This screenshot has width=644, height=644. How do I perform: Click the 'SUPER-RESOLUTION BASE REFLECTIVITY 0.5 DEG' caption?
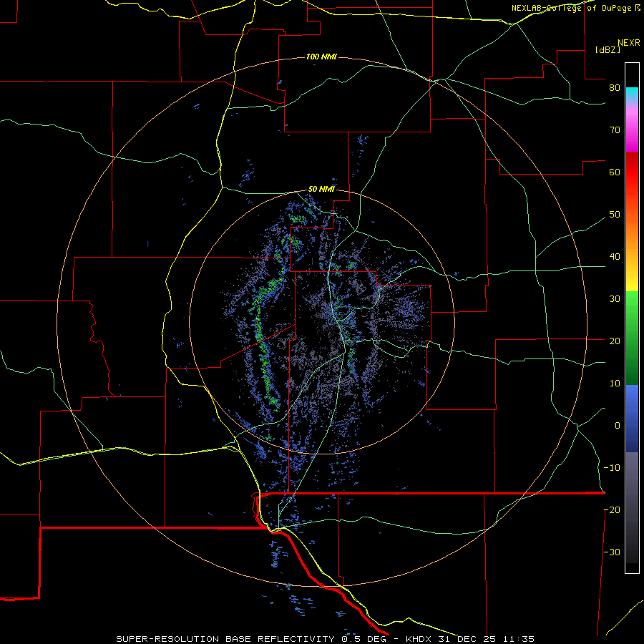tap(252, 639)
